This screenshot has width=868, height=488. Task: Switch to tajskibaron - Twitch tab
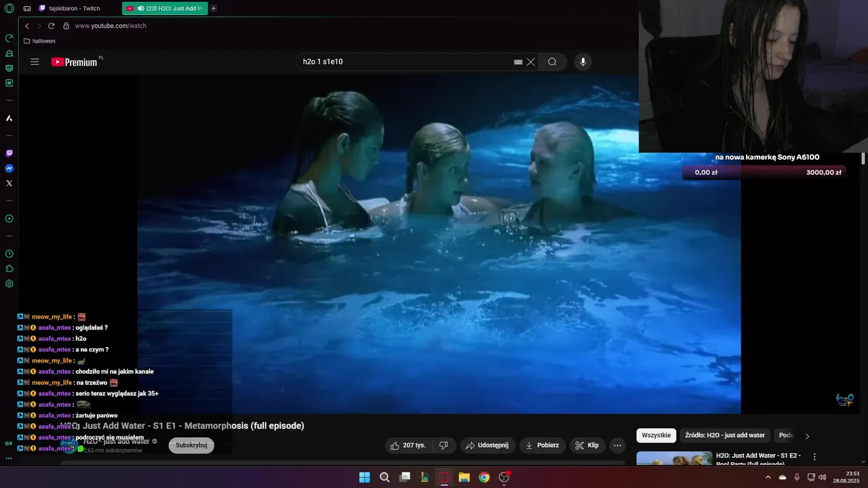click(x=75, y=8)
